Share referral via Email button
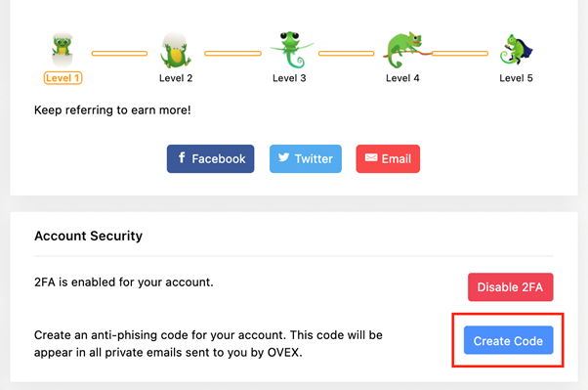588x390 pixels. point(388,158)
